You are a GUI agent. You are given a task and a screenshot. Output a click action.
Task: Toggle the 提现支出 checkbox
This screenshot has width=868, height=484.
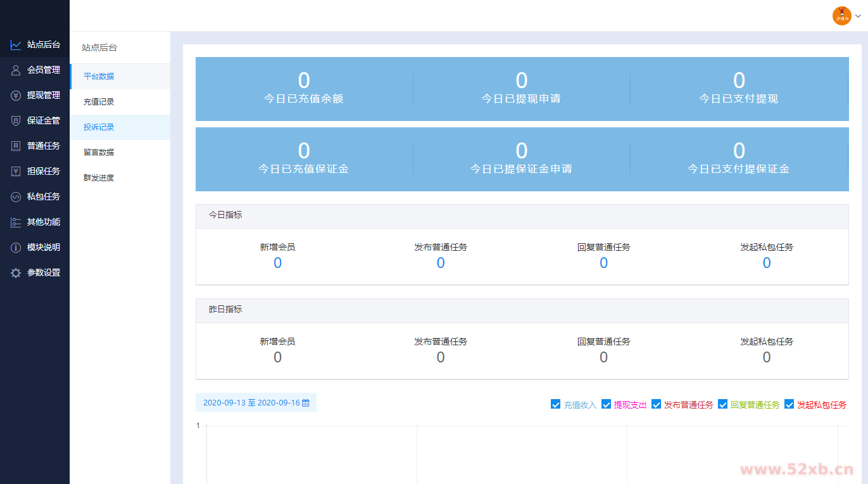click(x=606, y=404)
